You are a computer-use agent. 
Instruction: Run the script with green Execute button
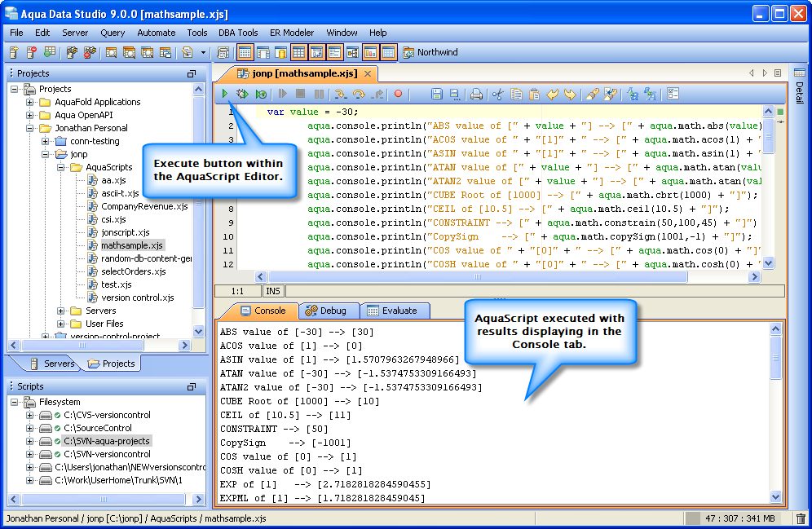(x=225, y=95)
